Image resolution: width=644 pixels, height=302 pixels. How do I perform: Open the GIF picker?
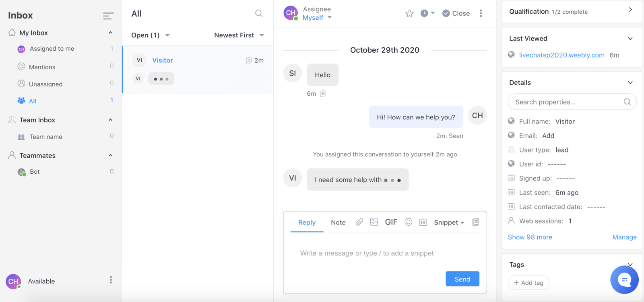[391, 222]
